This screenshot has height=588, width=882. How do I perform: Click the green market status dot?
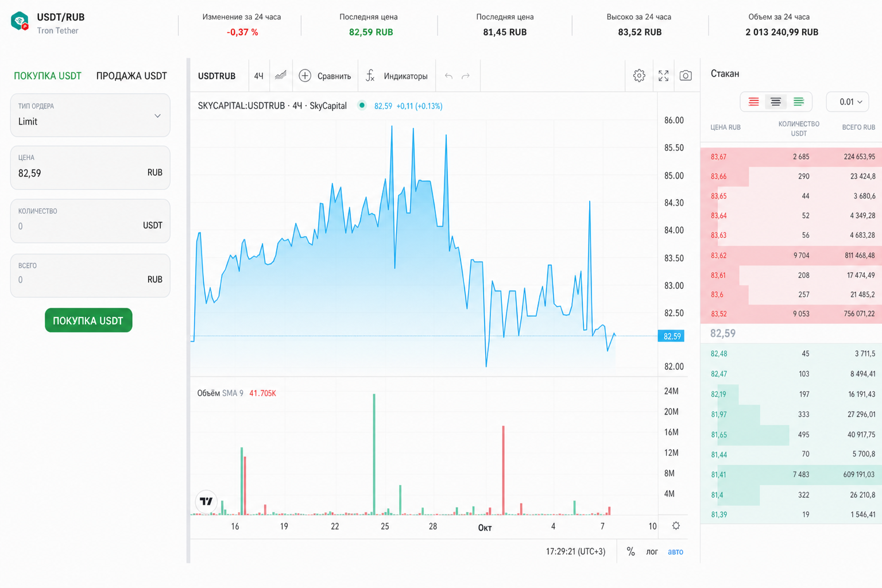pyautogui.click(x=362, y=105)
